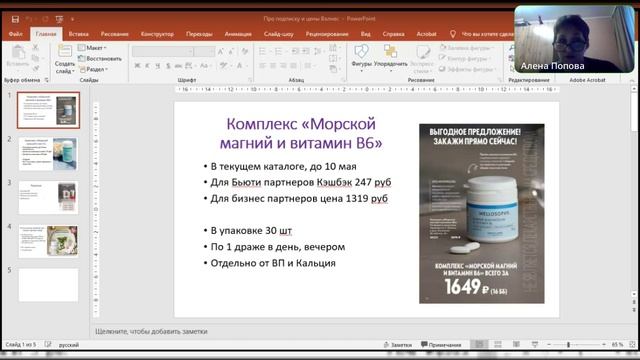Toggle justify text alignment
The height and width of the screenshot is (360, 640).
tap(293, 66)
